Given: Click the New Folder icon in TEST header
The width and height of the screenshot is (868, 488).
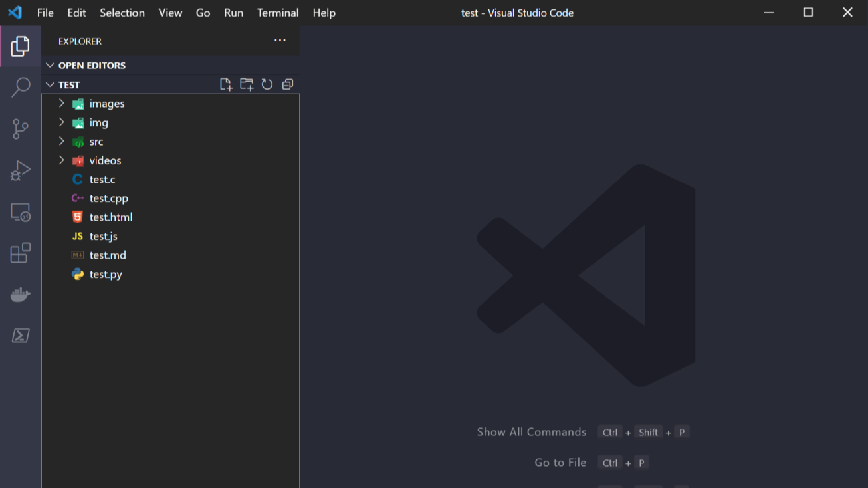Looking at the screenshot, I should click(x=247, y=84).
